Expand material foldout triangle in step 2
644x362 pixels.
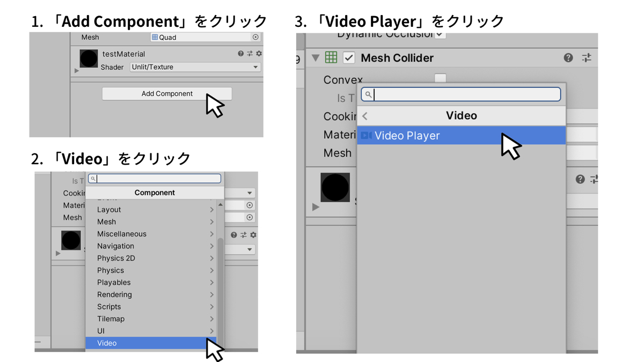[x=59, y=253]
